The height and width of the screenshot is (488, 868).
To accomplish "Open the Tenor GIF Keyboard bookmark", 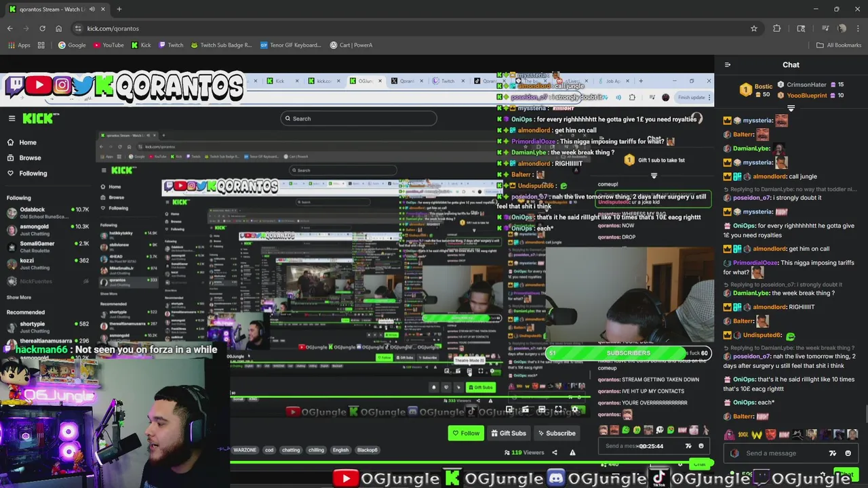I will pos(291,45).
